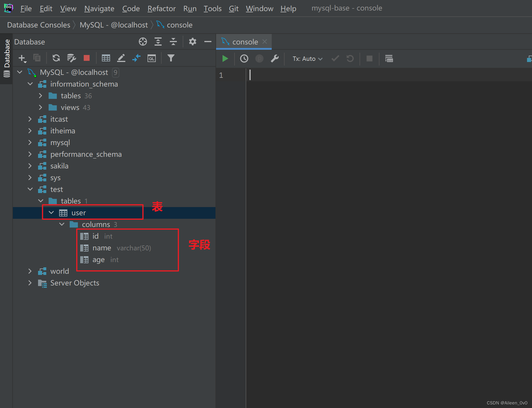The image size is (532, 408).
Task: Select the age column in user table
Action: click(x=98, y=259)
